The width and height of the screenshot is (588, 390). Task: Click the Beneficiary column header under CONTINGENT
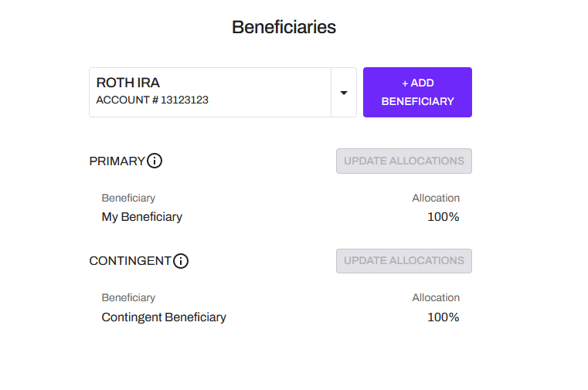pyautogui.click(x=128, y=297)
